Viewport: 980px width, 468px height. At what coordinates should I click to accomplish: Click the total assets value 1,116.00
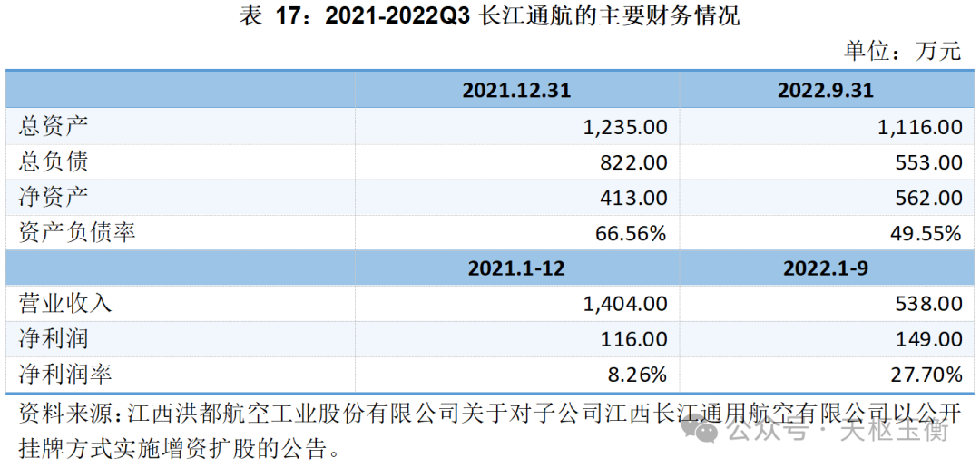(x=920, y=127)
